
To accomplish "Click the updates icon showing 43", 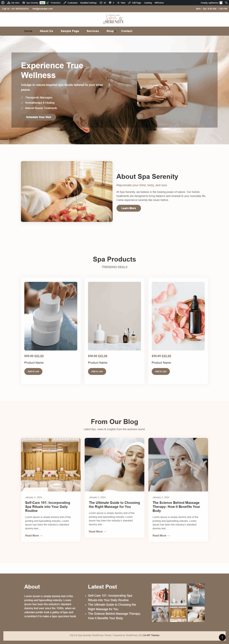I will click(x=103, y=3).
